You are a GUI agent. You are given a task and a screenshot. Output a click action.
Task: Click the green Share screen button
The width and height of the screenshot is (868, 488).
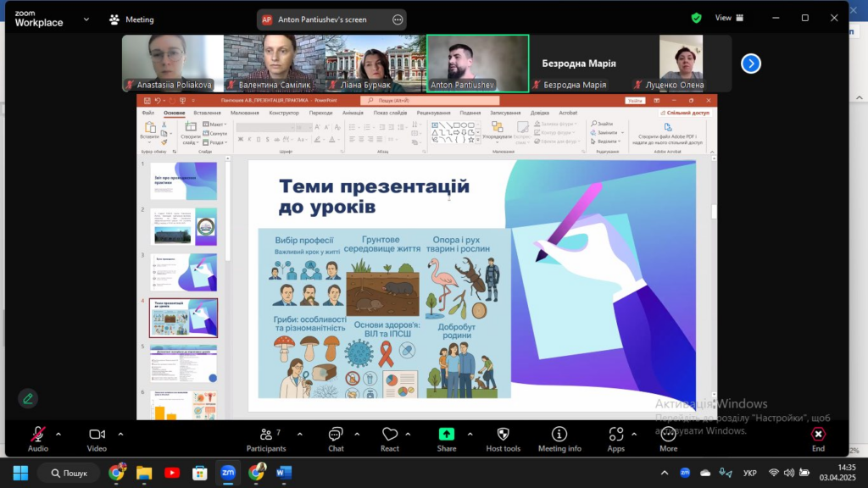(x=446, y=440)
